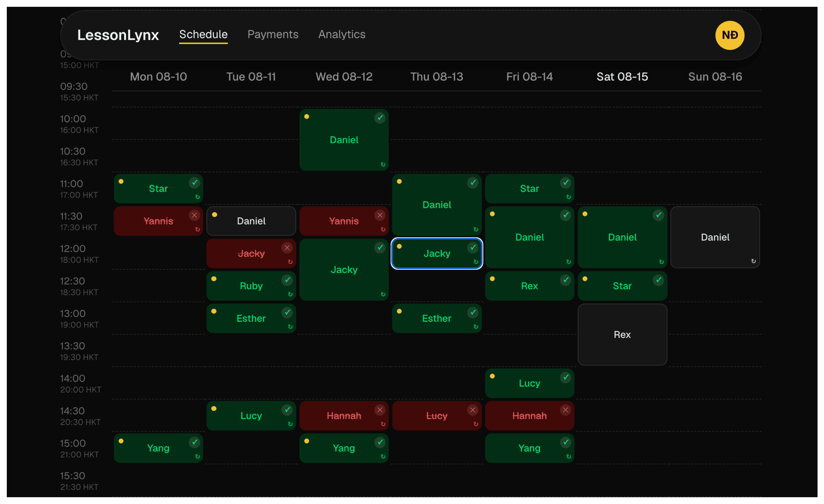Click recurring icon on Sunday Daniel lesson
Image resolution: width=824 pixels, height=504 pixels.
click(754, 261)
